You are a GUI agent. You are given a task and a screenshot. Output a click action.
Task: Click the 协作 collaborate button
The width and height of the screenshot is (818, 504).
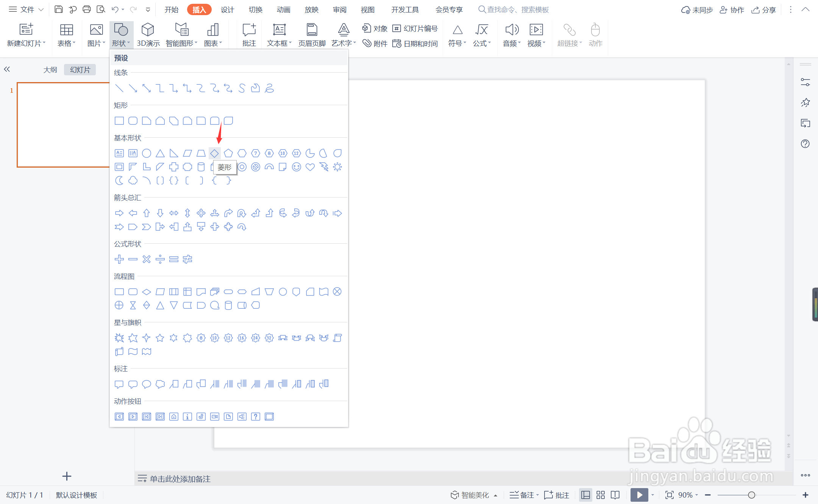click(x=732, y=10)
